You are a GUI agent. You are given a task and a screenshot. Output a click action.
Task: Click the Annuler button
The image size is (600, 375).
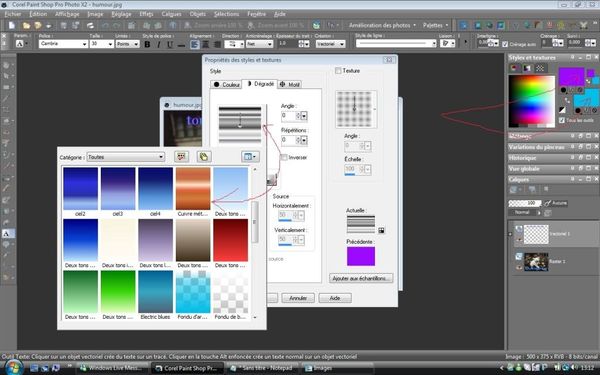[x=298, y=298]
